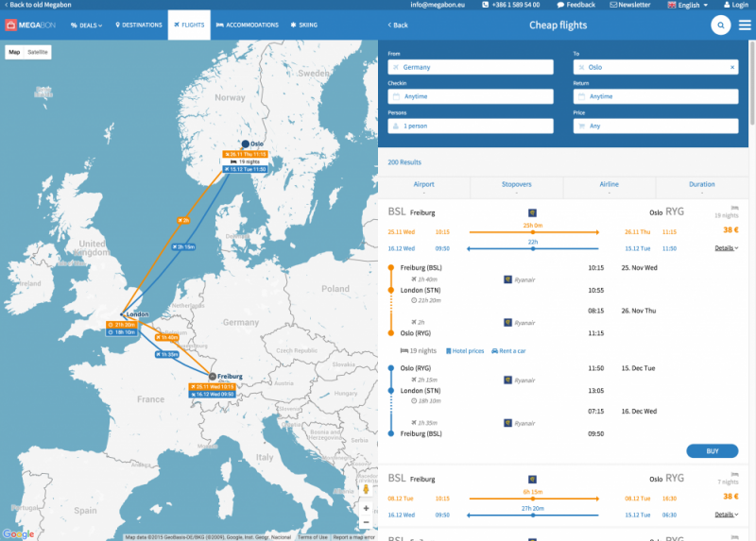Click the airline logo in second BSL result header
This screenshot has height=541, width=756.
click(532, 480)
